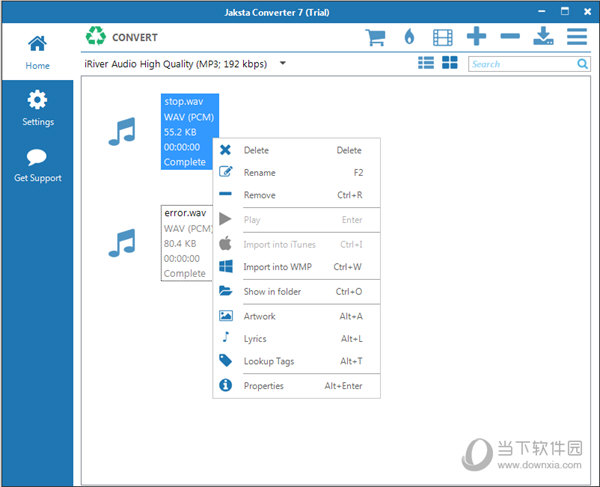Open the shopping cart purchase icon
The width and height of the screenshot is (600, 487).
pyautogui.click(x=375, y=37)
